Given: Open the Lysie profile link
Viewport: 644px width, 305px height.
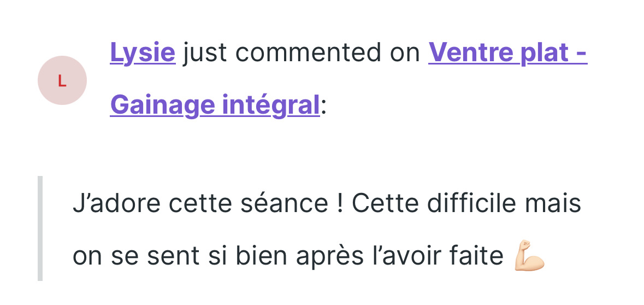Looking at the screenshot, I should [143, 53].
